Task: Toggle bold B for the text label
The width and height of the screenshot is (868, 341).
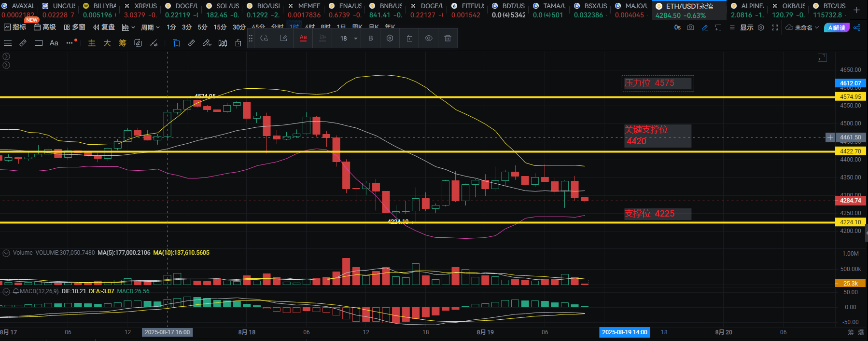Action: [370, 38]
